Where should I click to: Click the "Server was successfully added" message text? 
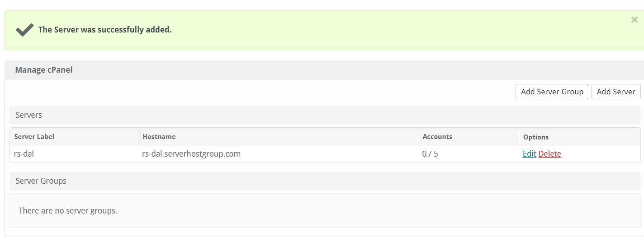[x=104, y=30]
